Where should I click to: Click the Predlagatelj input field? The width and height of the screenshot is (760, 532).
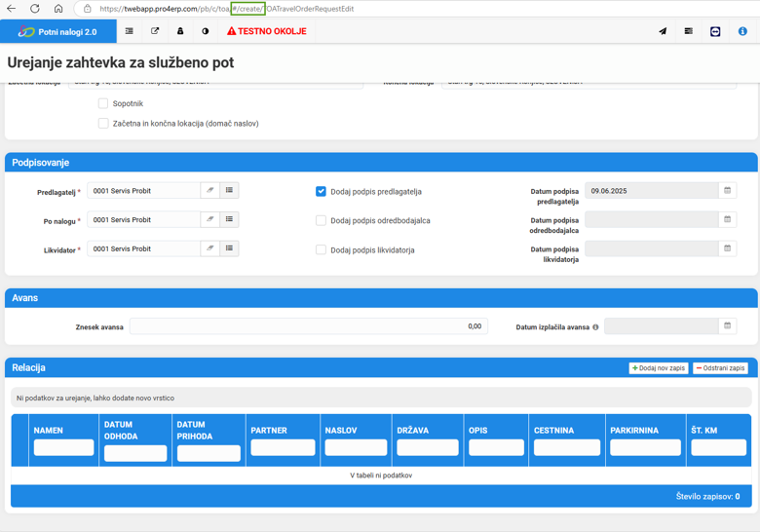(143, 190)
